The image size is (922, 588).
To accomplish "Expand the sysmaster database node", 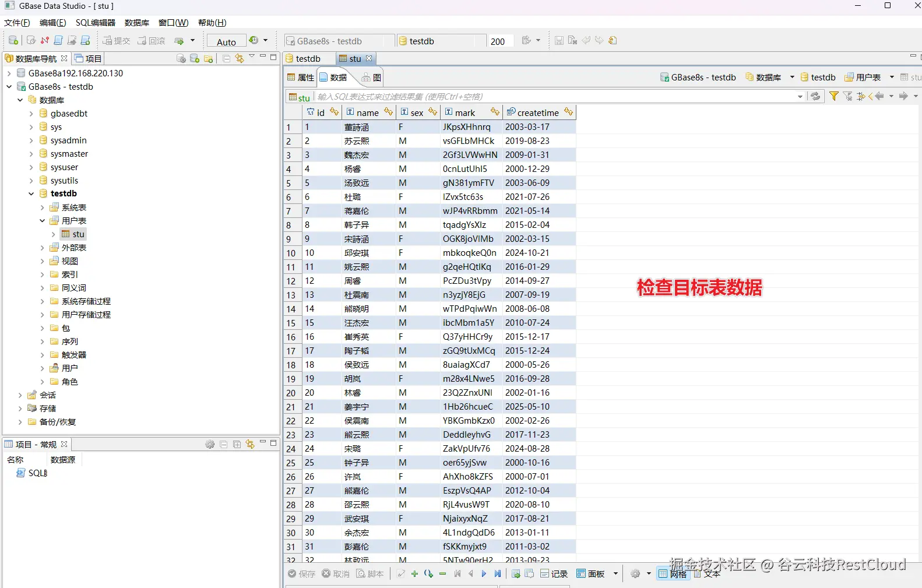I will [x=31, y=154].
